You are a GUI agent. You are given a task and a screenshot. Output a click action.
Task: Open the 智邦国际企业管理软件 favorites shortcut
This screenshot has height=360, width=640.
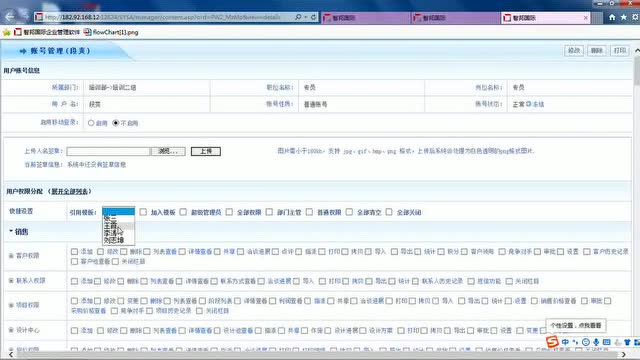[x=47, y=32]
